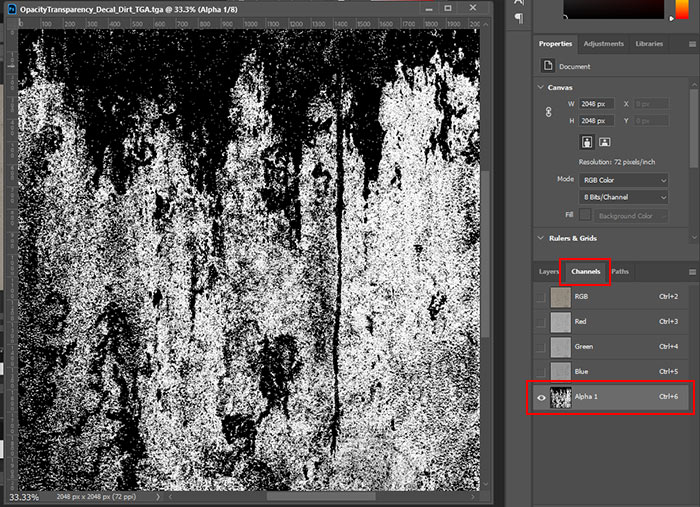Open the 8 Bits/Channel dropdown
The image size is (700, 507).
[623, 197]
